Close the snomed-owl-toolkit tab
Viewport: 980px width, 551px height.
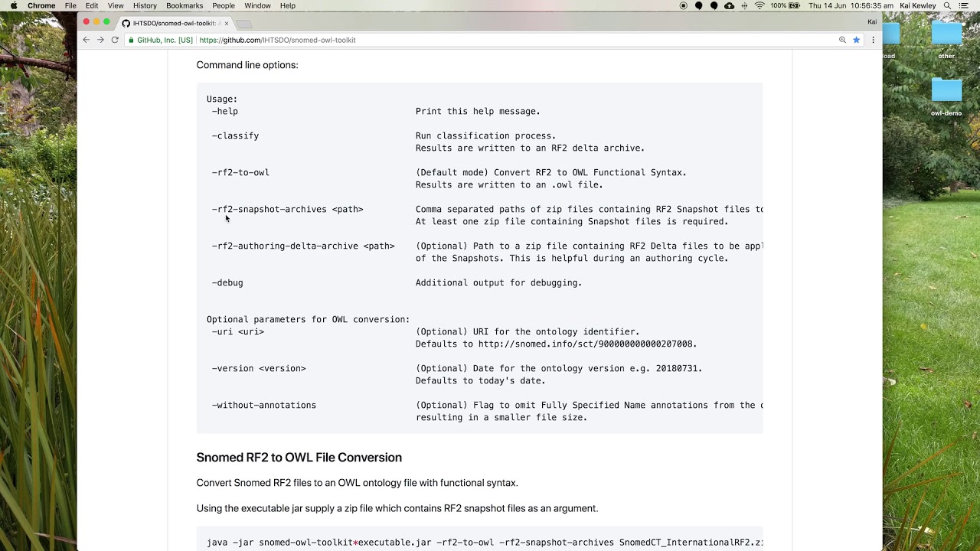[x=226, y=23]
